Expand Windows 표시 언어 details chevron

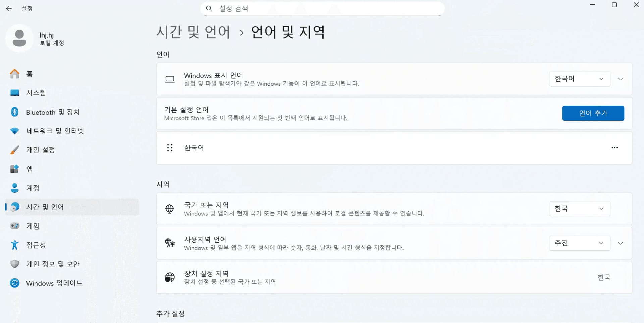621,79
